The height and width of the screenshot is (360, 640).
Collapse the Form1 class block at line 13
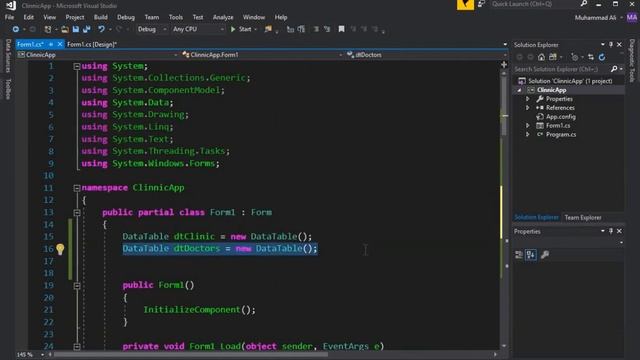click(77, 212)
